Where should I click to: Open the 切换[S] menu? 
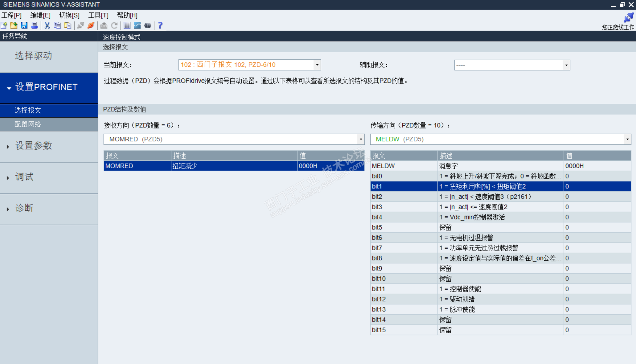pos(69,15)
